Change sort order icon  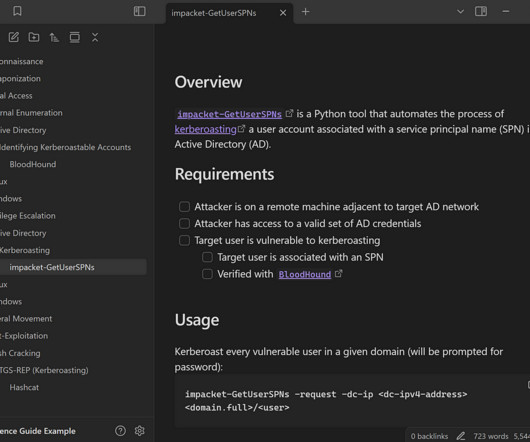point(54,37)
